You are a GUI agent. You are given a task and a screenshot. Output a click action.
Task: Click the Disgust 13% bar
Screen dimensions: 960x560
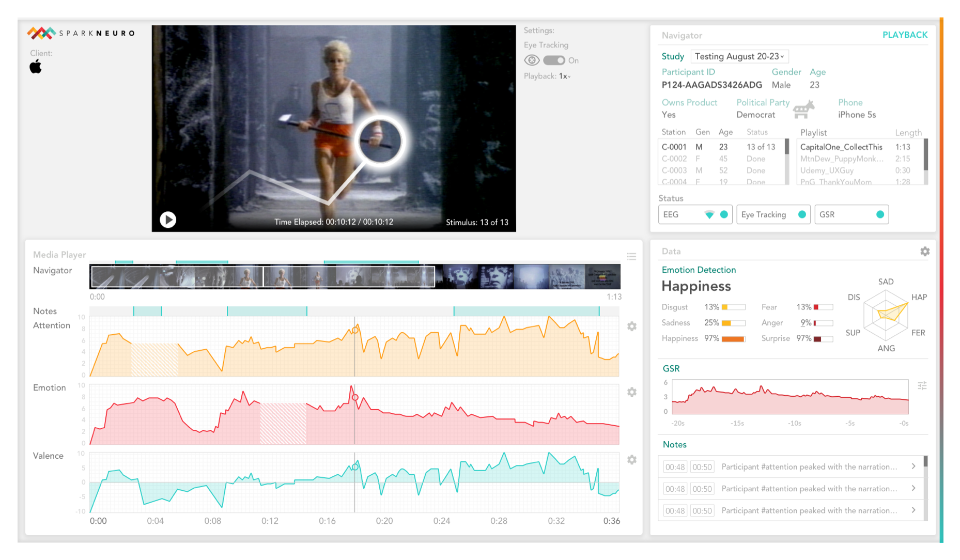click(733, 307)
